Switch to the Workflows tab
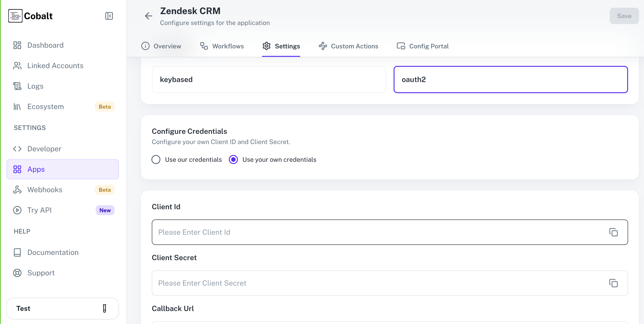Image resolution: width=644 pixels, height=324 pixels. pyautogui.click(x=222, y=46)
